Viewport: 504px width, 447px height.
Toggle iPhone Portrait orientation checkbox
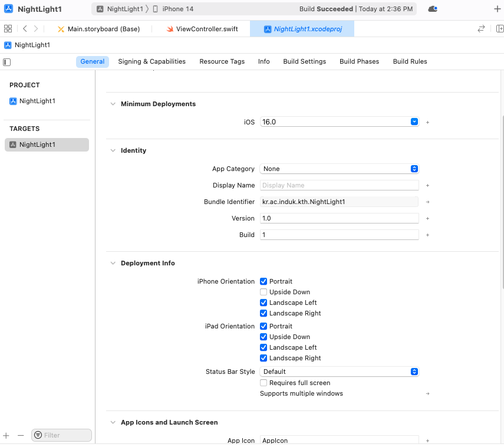click(x=263, y=281)
